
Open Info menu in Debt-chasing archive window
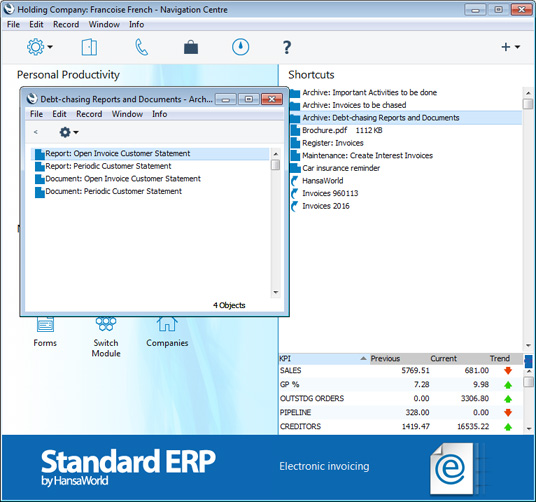(159, 114)
